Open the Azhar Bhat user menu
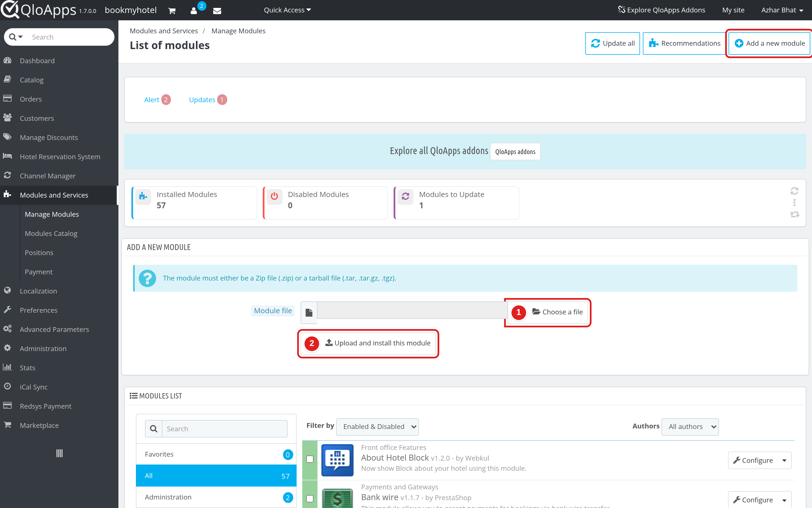812x508 pixels. [782, 10]
